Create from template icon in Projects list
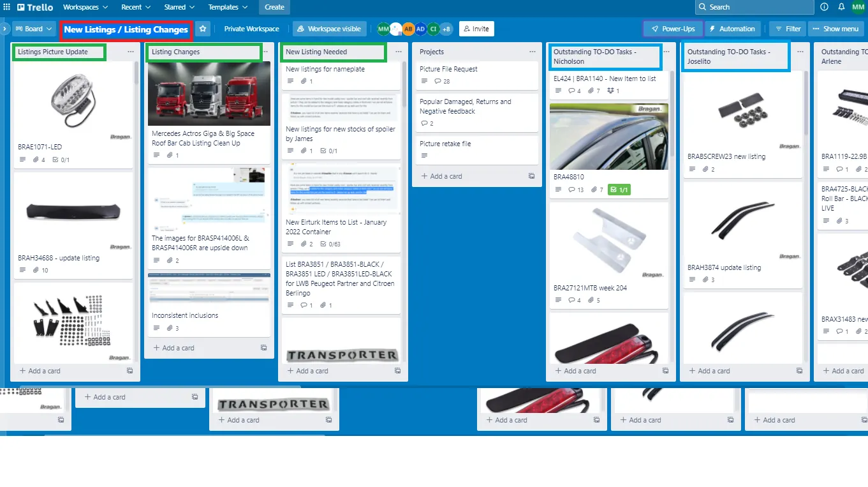 click(532, 176)
